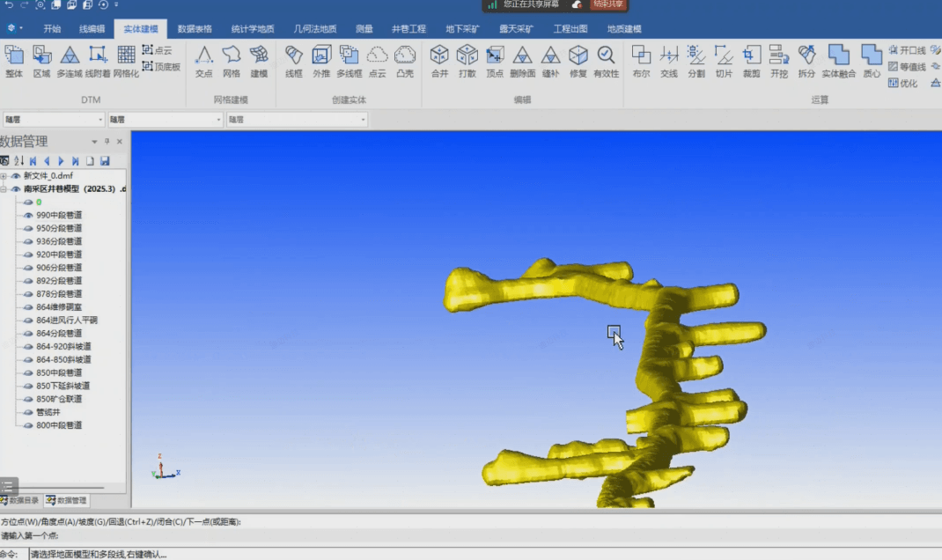Click the save icon in data management toolbar
The width and height of the screenshot is (942, 560).
tap(105, 161)
